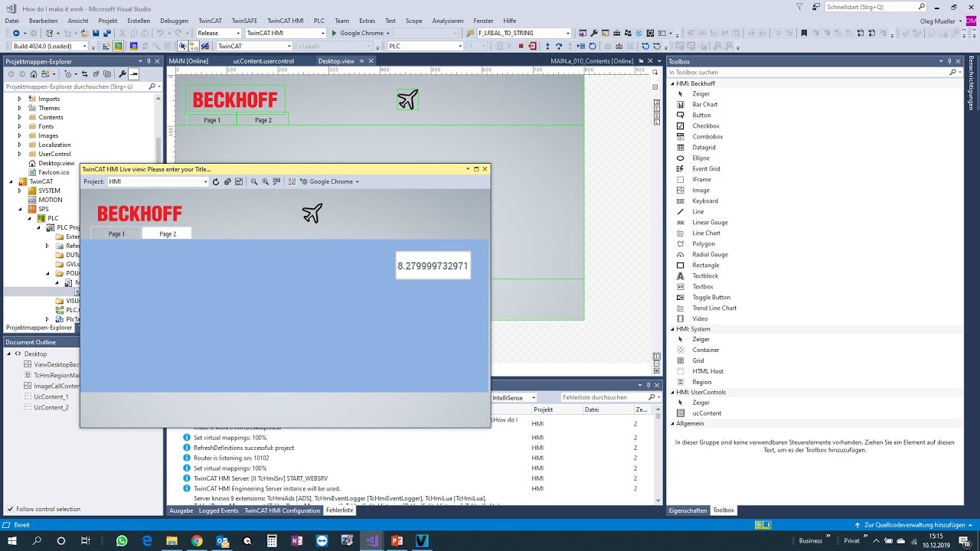Click the red Stop PLC button

pos(521,46)
